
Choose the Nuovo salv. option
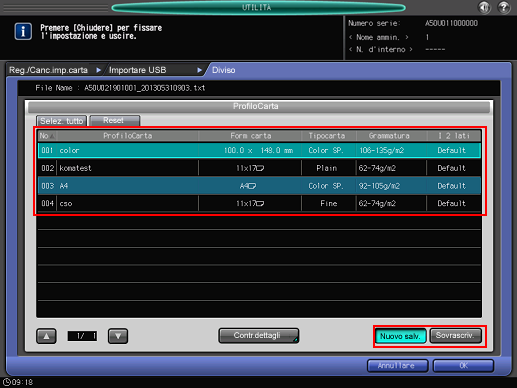(400, 336)
